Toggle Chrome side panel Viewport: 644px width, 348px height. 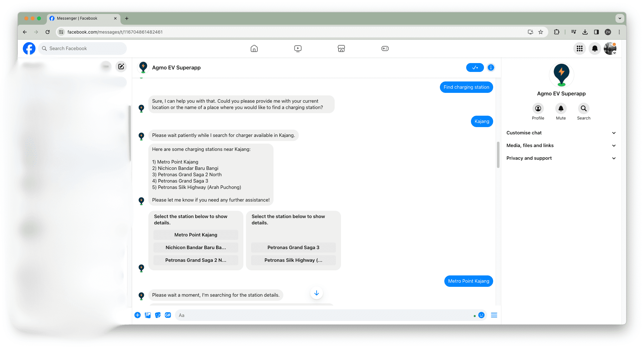coord(596,32)
